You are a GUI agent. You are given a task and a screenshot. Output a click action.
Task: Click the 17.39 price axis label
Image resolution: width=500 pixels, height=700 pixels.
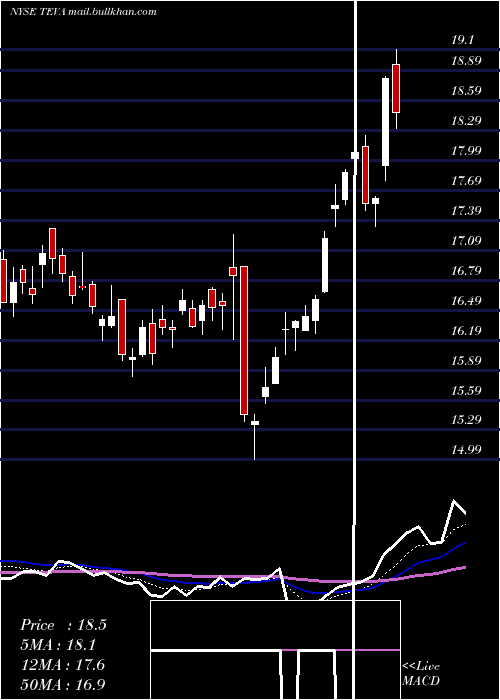[466, 210]
